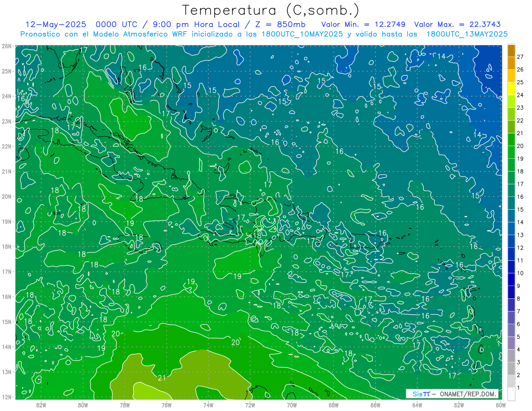Click the "76W" longitude axis label

166,405
